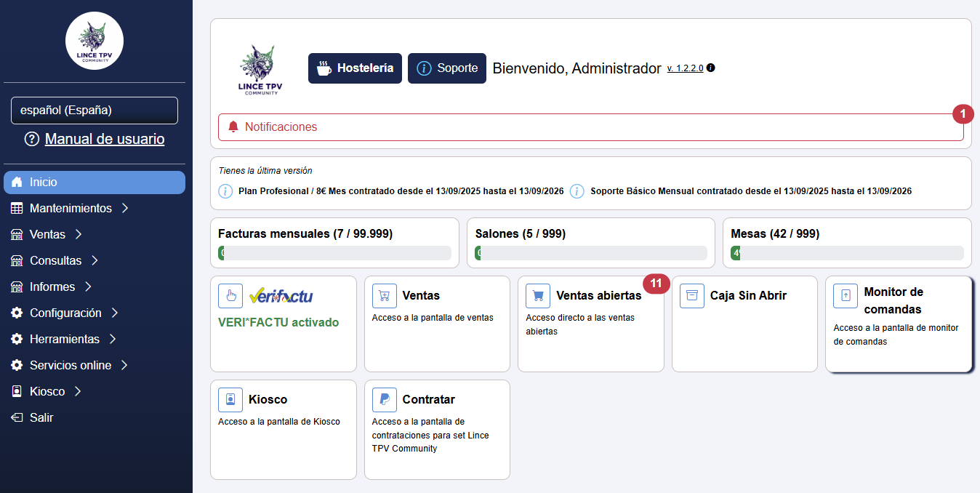Click the Kiosco tile icon
The image size is (980, 493).
pyautogui.click(x=230, y=400)
